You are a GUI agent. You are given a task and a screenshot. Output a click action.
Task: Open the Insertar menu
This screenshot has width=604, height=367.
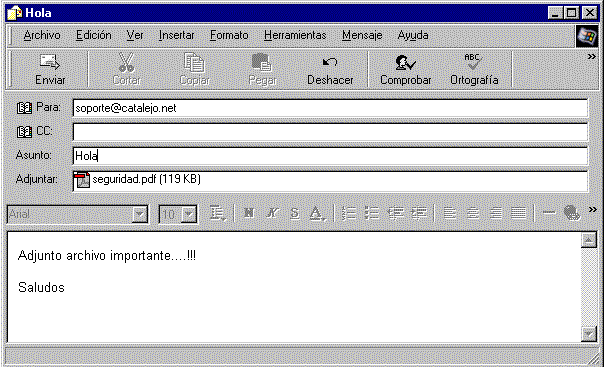(x=176, y=35)
